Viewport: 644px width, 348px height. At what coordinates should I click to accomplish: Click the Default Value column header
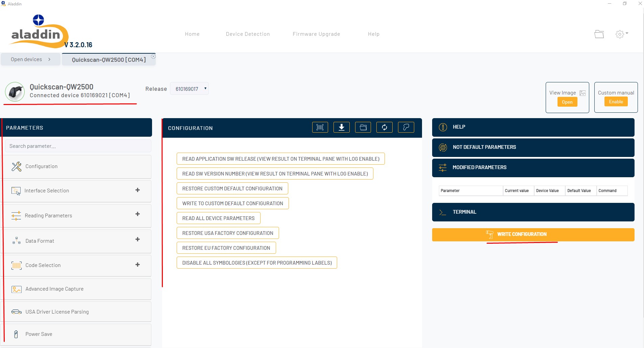pyautogui.click(x=581, y=191)
